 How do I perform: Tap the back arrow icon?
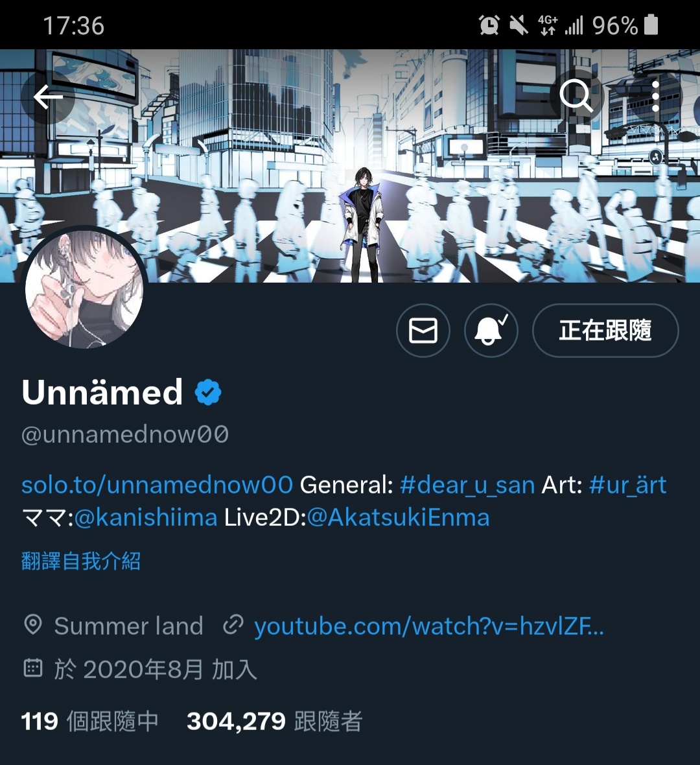(48, 97)
